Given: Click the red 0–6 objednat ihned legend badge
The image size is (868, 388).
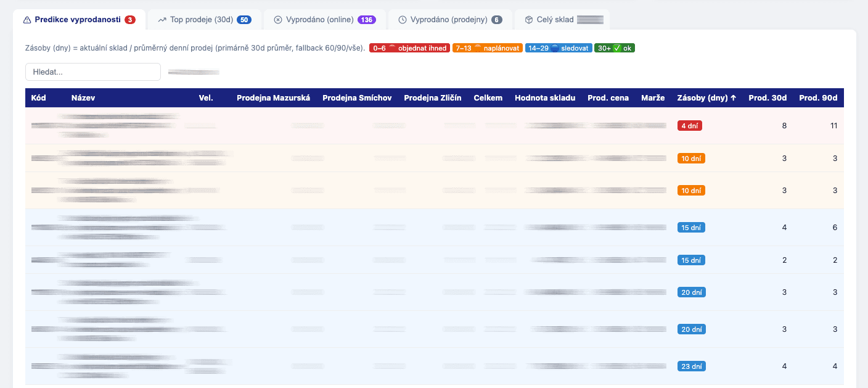Looking at the screenshot, I should coord(409,48).
